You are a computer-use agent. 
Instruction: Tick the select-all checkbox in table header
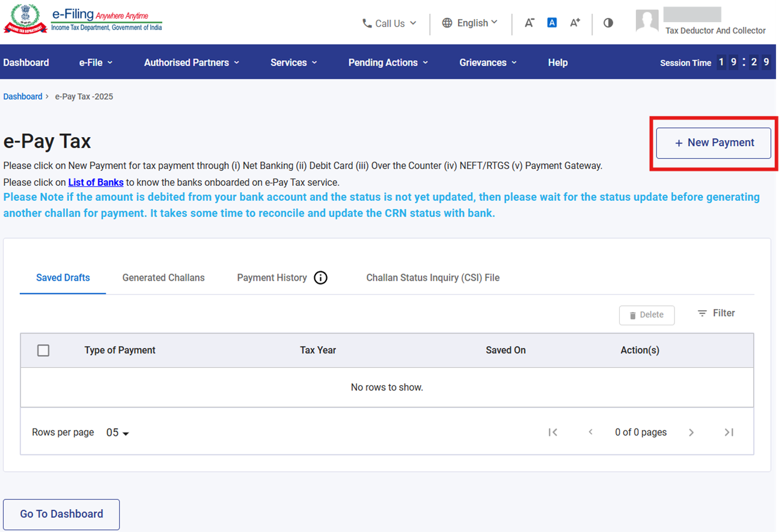[x=43, y=350]
